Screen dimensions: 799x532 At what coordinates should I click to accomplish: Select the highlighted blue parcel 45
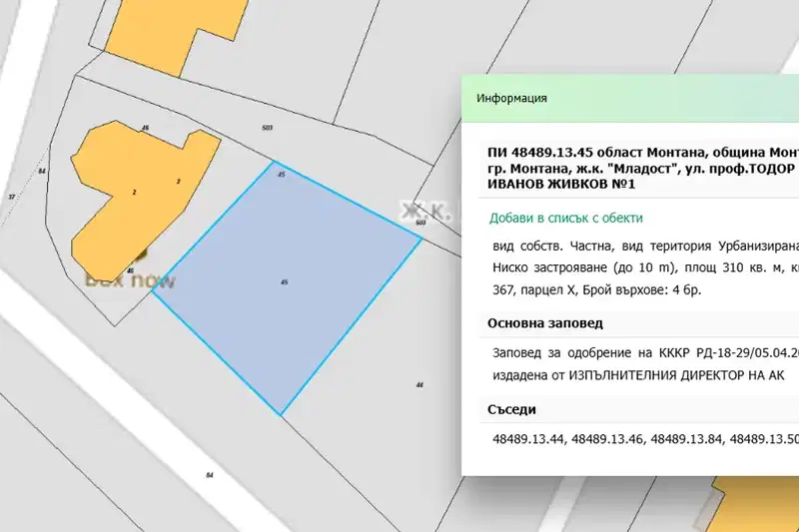click(287, 287)
